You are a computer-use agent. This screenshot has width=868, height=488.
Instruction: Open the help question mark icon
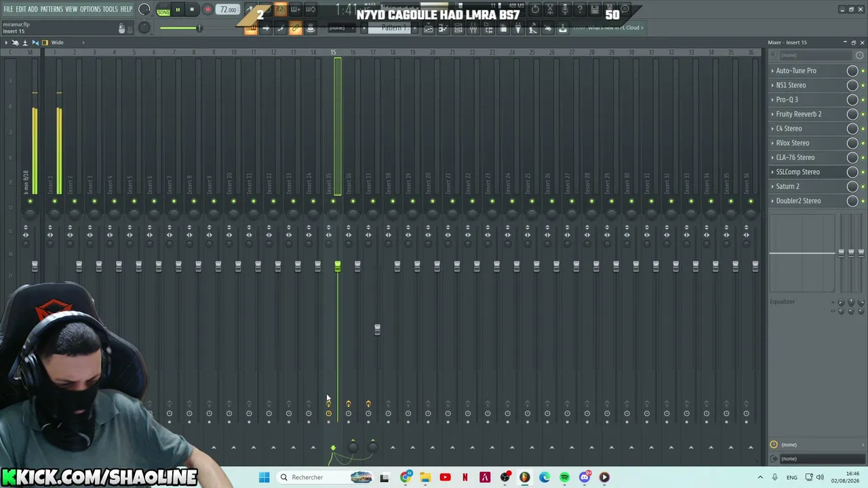pos(580,9)
